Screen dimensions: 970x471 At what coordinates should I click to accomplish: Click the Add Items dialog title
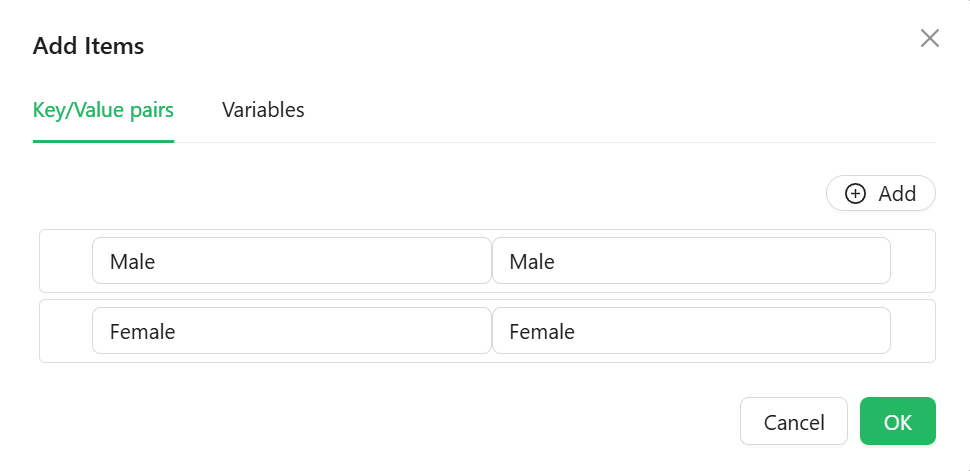click(88, 46)
